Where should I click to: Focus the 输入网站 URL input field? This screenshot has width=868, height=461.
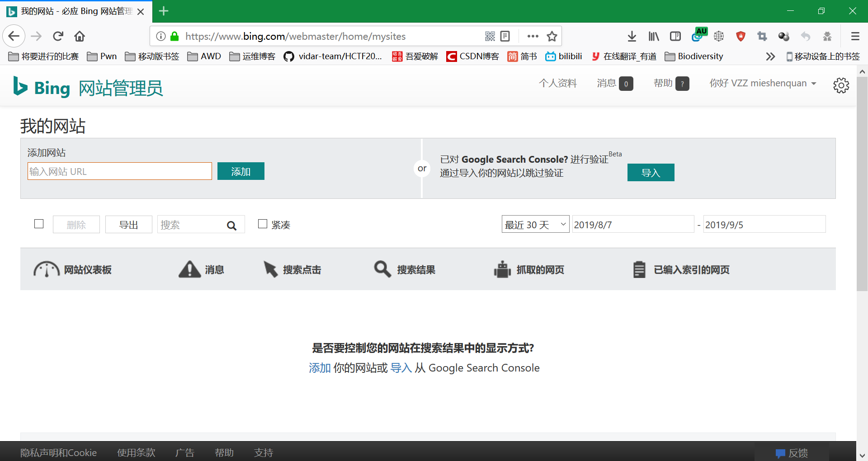[120, 171]
